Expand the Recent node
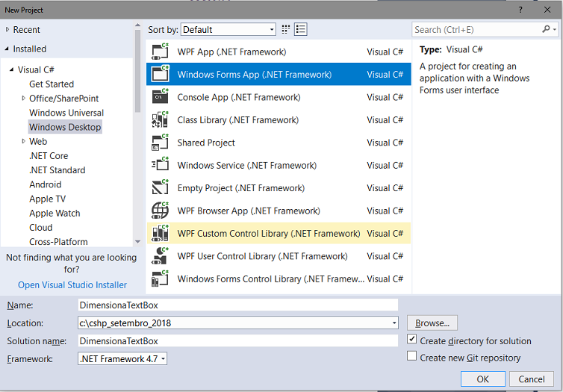 click(x=7, y=29)
